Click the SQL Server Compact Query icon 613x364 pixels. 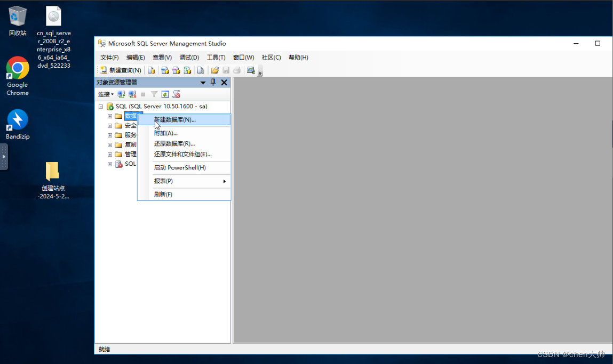[x=201, y=70]
